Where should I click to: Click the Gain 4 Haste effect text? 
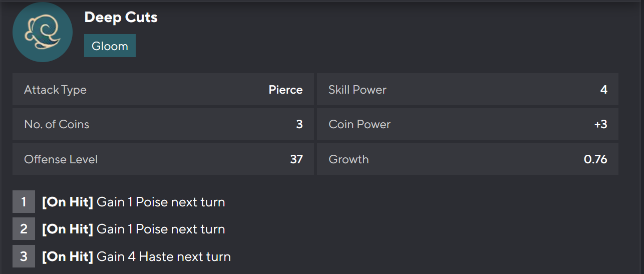pos(163,256)
